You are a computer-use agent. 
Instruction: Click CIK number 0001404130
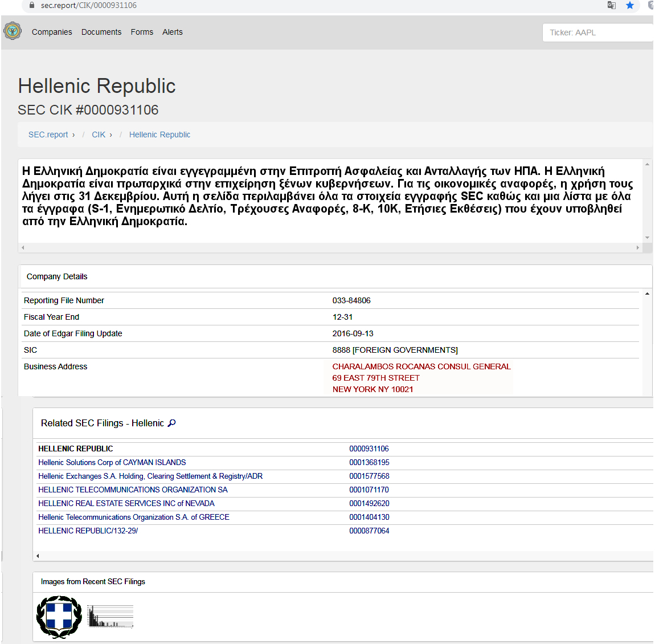pos(369,517)
